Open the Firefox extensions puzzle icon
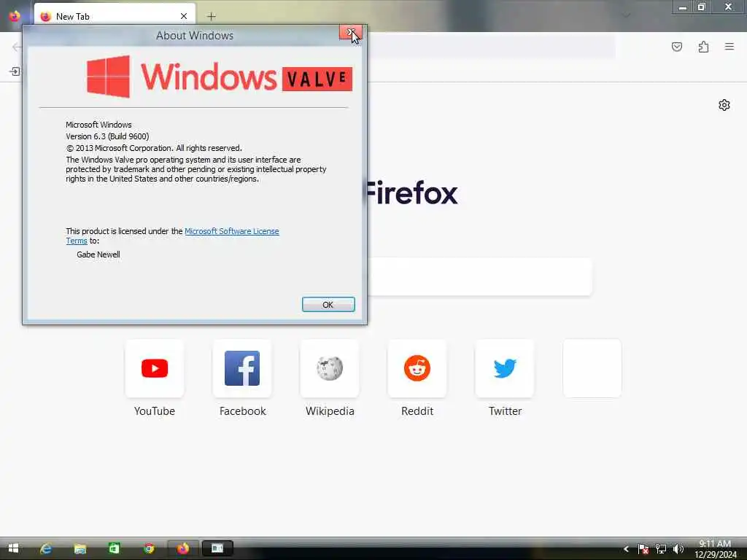Viewport: 747px width, 560px height. pos(703,47)
